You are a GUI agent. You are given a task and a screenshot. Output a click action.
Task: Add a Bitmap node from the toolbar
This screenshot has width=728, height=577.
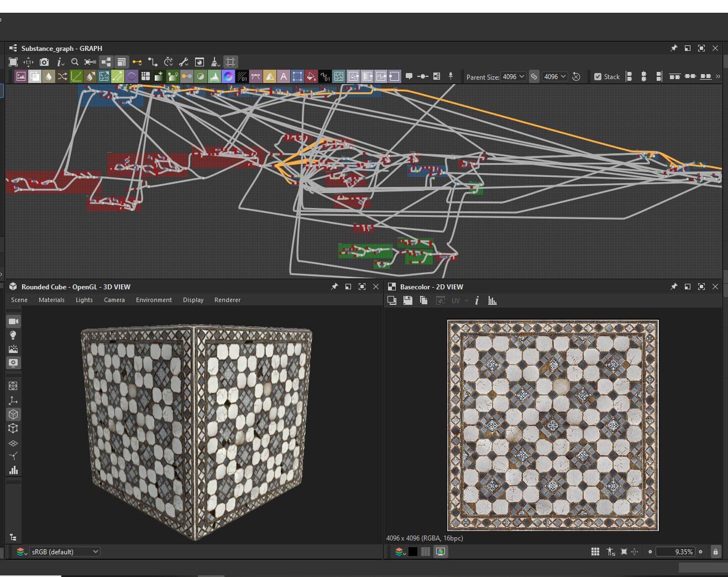point(21,76)
